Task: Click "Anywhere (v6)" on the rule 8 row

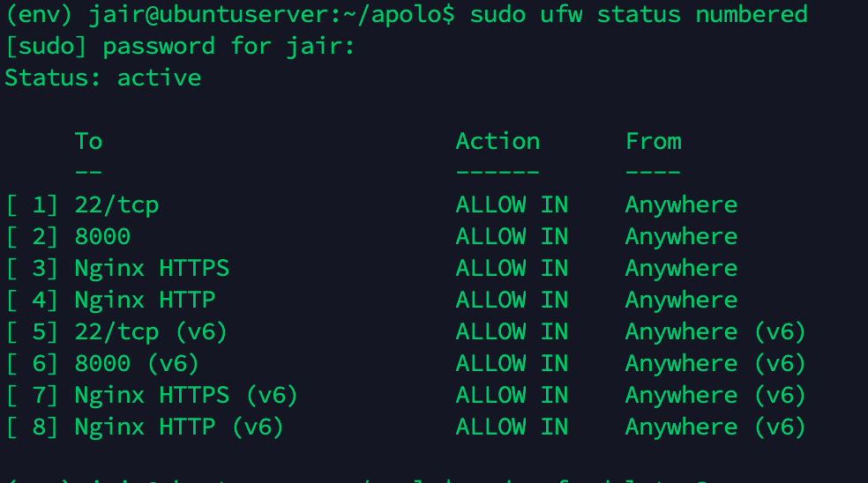Action: tap(715, 427)
